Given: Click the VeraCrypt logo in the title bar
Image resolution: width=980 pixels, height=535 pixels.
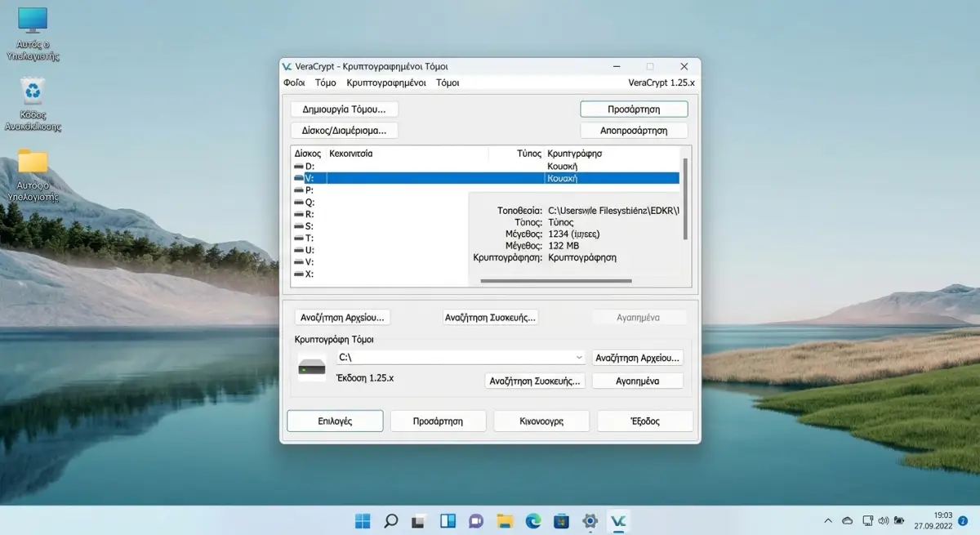Looking at the screenshot, I should pos(287,66).
